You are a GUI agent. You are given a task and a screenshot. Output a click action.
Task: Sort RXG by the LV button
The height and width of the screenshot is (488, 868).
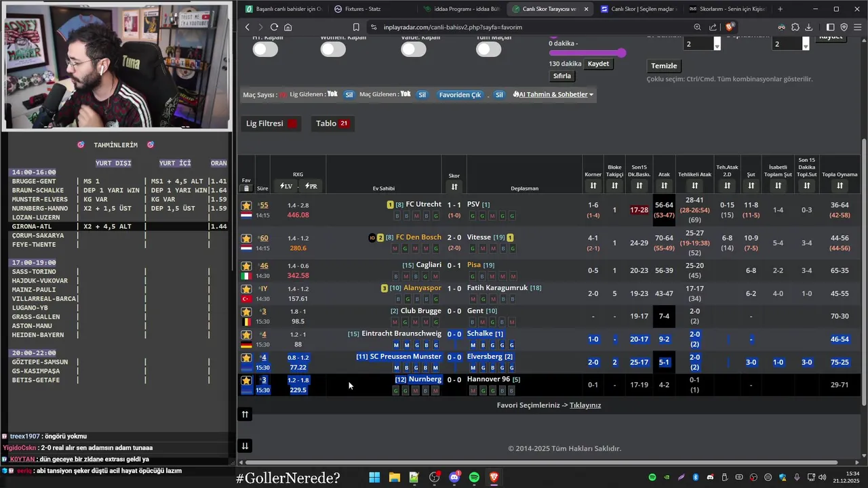pyautogui.click(x=285, y=186)
